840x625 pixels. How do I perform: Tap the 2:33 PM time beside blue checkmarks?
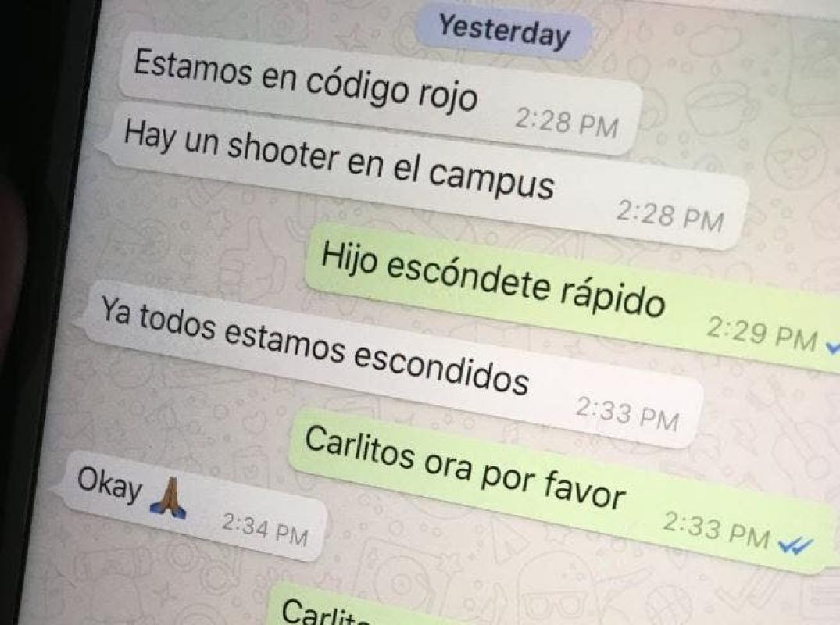pyautogui.click(x=717, y=530)
